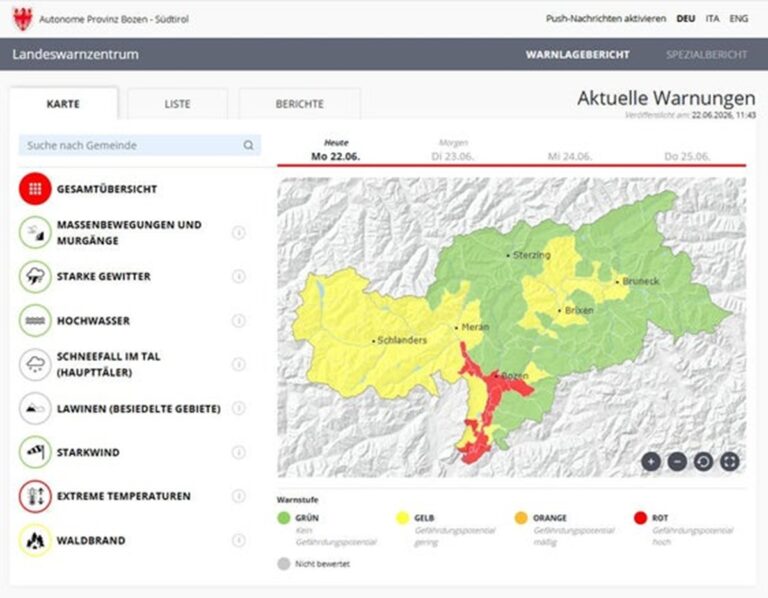Select Mi 24.06. day tab
Screen dimensions: 768x598
coord(570,156)
